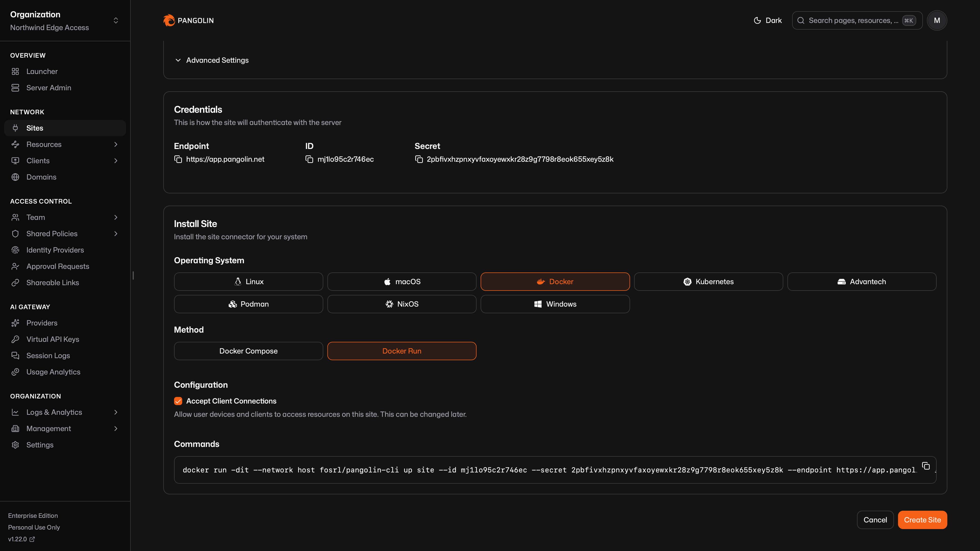Click the Create Site button
Viewport: 980px width, 551px height.
pos(923,520)
